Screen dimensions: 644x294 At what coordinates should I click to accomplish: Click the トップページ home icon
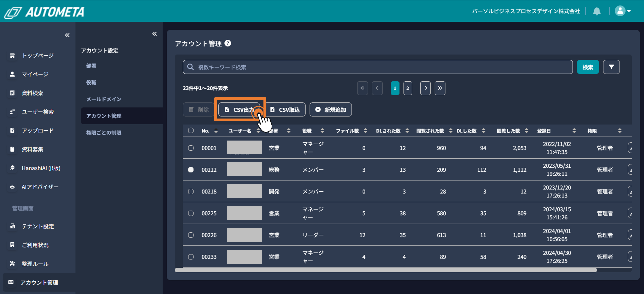point(12,55)
